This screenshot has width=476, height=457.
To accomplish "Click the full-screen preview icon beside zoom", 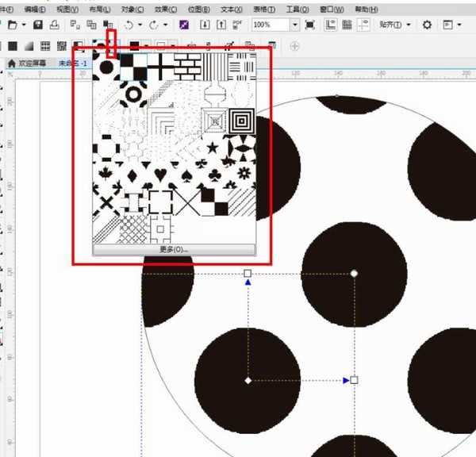I will coord(309,25).
